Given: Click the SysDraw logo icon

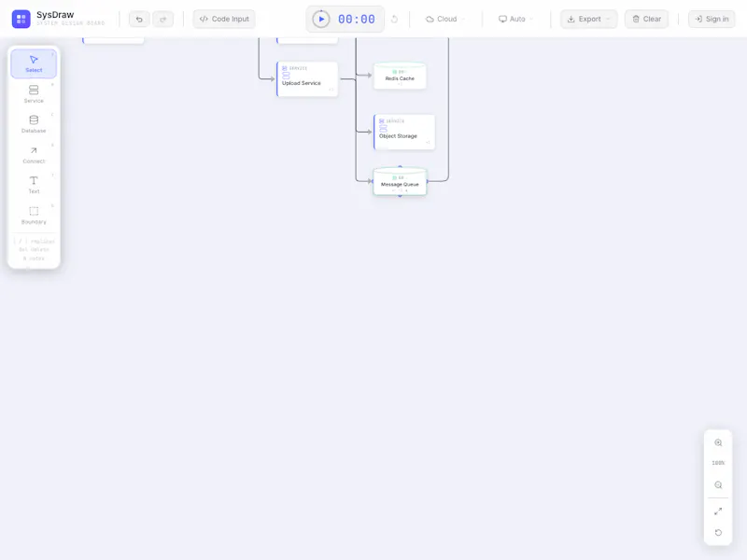Looking at the screenshot, I should coord(21,19).
